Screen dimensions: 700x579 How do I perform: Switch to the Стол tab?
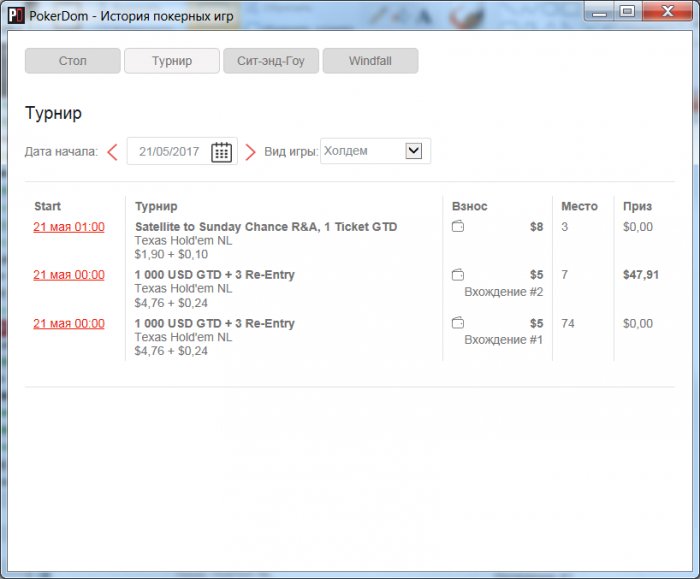click(73, 61)
